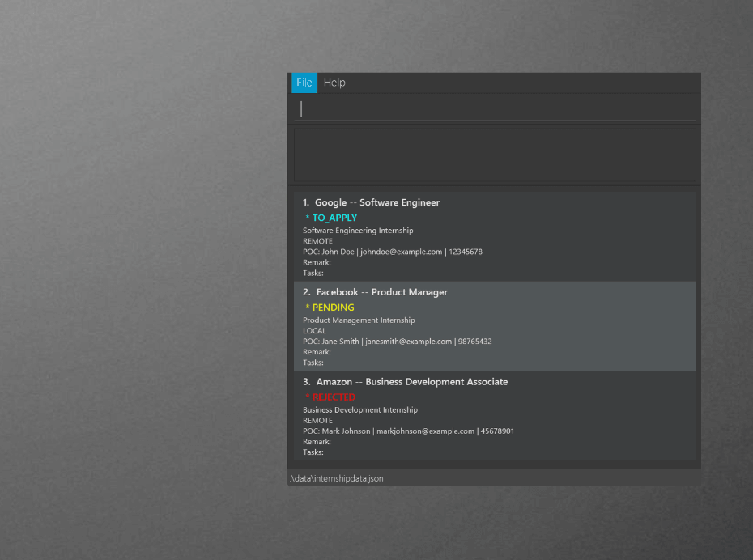The height and width of the screenshot is (560, 753).
Task: Click John Doe's POC contact line
Action: point(392,252)
